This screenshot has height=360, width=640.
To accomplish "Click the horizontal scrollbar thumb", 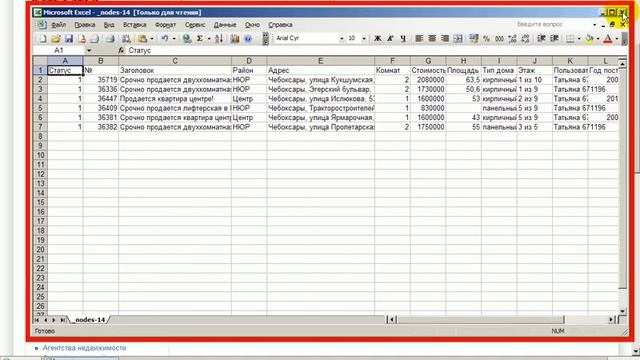I will click(x=481, y=320).
